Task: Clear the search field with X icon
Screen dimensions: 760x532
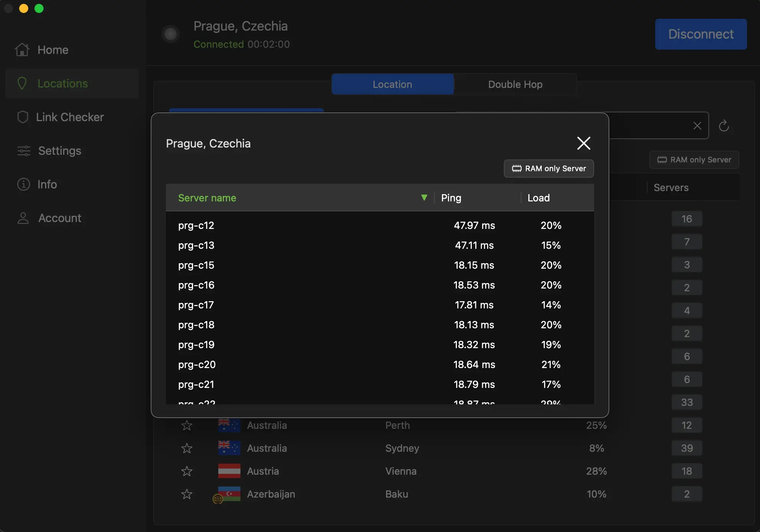Action: pyautogui.click(x=697, y=126)
